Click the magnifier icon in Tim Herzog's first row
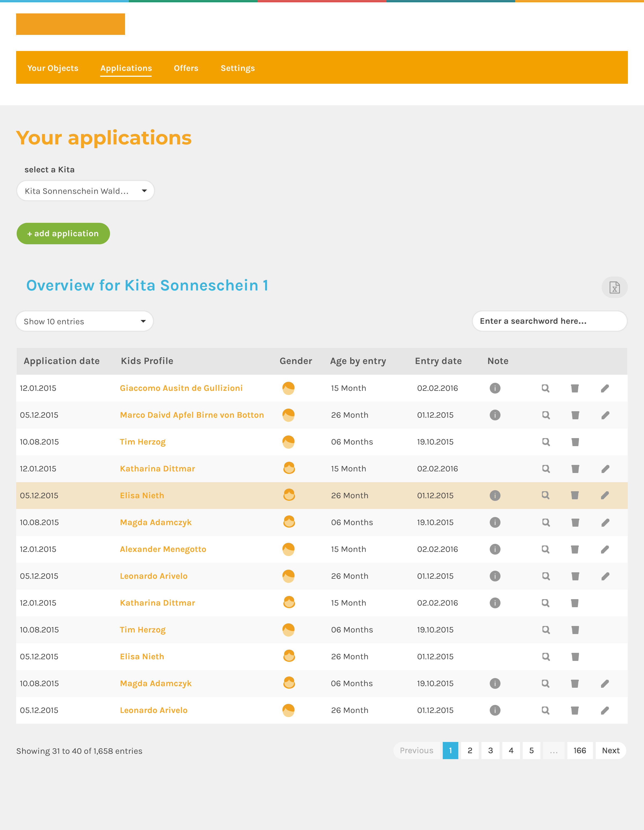Viewport: 644px width, 830px height. click(x=546, y=442)
